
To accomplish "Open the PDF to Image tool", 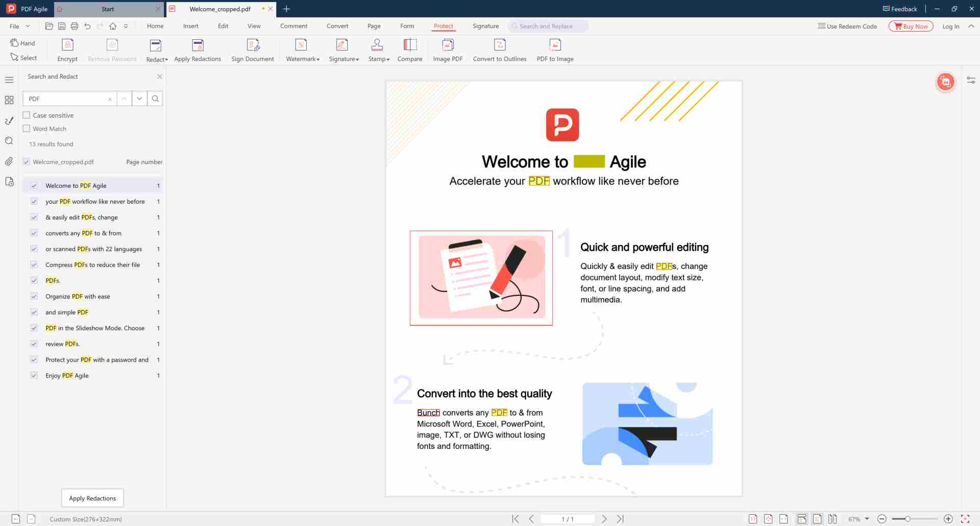I will 555,50.
